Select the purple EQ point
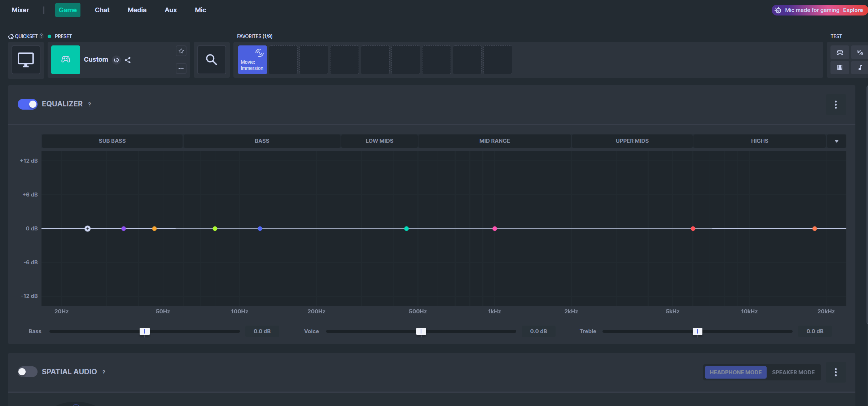Screen dimensions: 868x406 [x=124, y=229]
